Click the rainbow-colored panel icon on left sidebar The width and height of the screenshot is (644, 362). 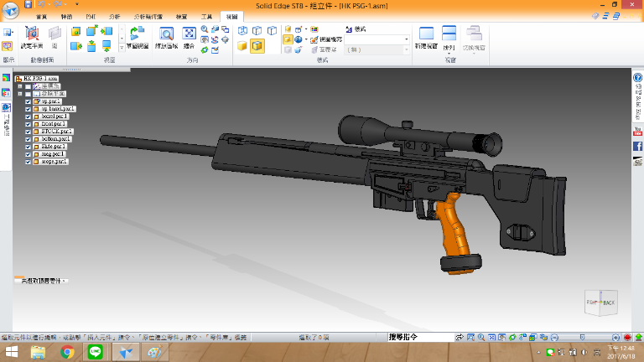(x=6, y=78)
